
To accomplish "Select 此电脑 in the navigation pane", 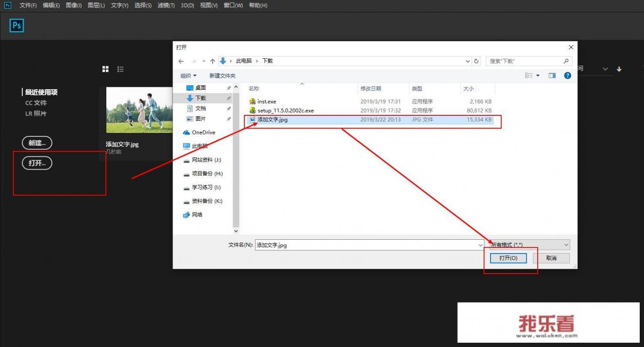I will tap(195, 146).
